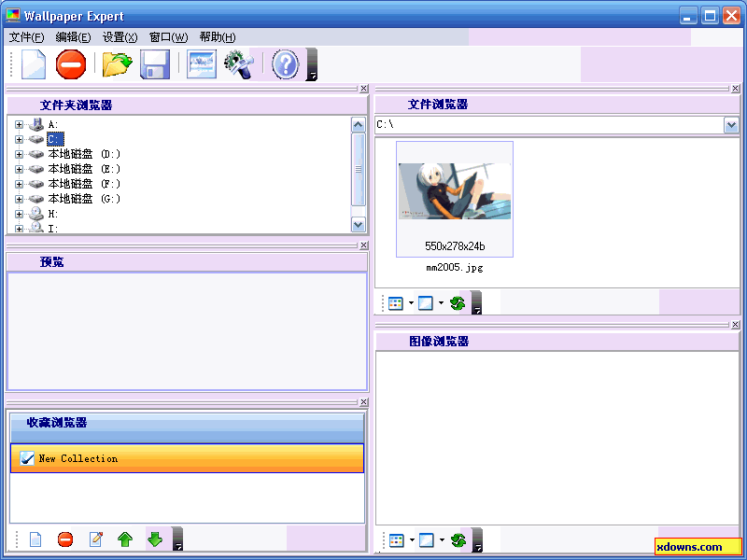Open the 编辑(E) menu

74,37
